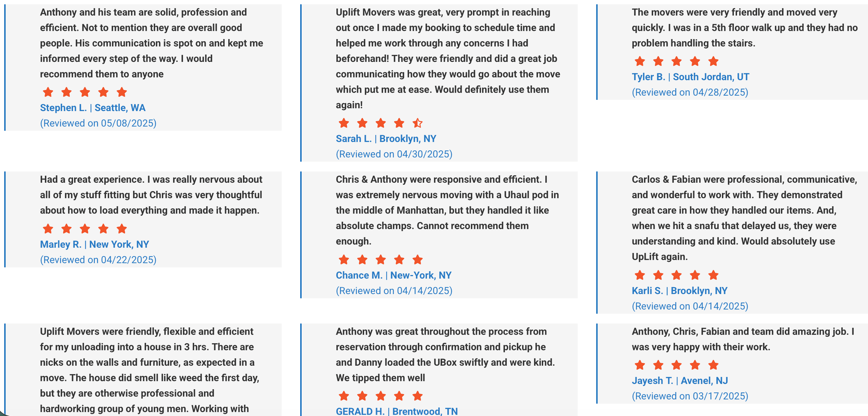Open Karli S. reviewer name
This screenshot has width=868, height=416.
tap(647, 291)
